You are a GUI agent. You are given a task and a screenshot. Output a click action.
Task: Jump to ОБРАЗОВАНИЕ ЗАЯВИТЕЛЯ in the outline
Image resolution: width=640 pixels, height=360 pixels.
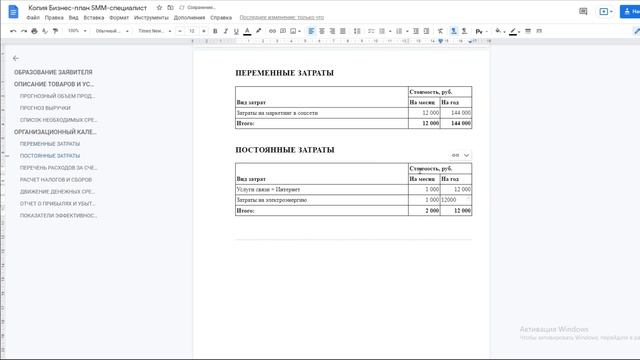point(53,72)
